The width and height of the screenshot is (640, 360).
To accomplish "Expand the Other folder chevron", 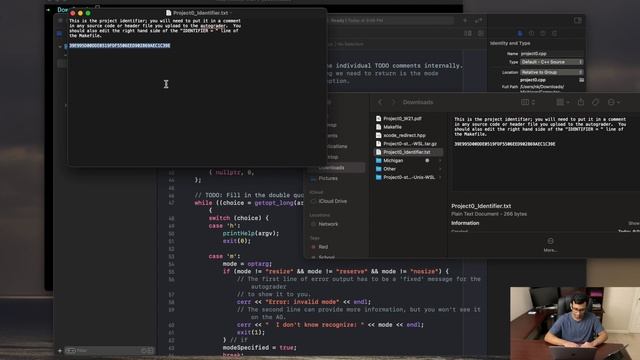I will 440,169.
